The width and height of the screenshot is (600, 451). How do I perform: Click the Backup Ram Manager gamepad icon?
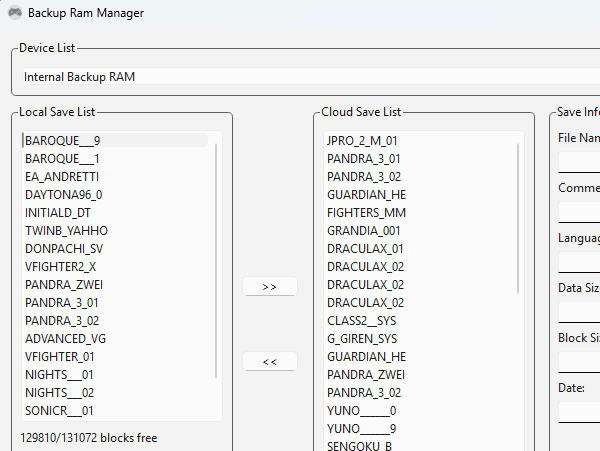[15, 13]
